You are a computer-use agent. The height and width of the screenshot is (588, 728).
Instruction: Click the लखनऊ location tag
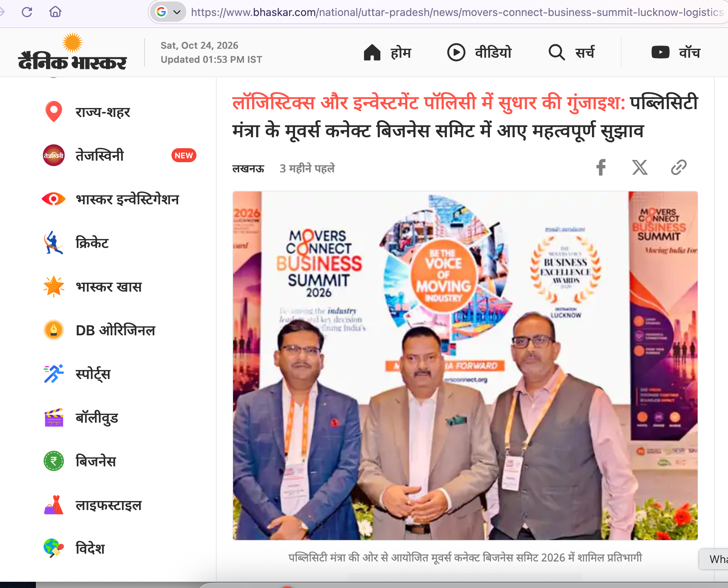[x=248, y=168]
